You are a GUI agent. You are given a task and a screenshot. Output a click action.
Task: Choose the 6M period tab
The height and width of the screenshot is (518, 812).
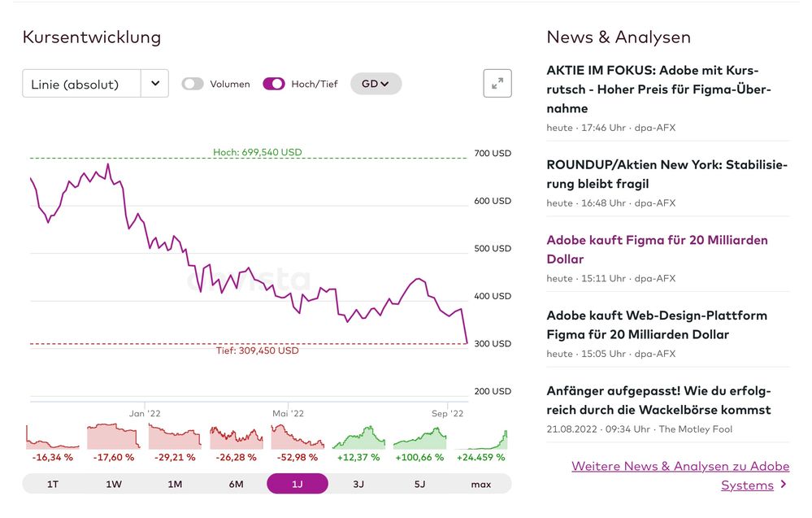click(x=236, y=484)
